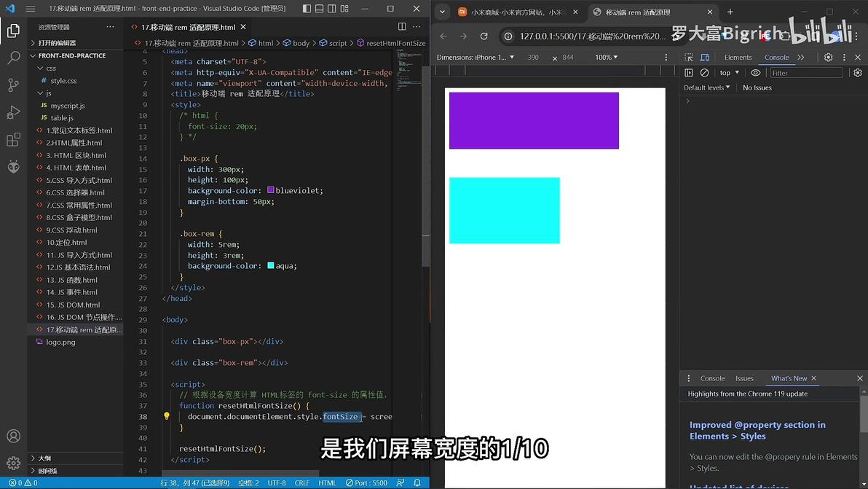Open Source Control view in activity bar
The height and width of the screenshot is (489, 868).
13,85
